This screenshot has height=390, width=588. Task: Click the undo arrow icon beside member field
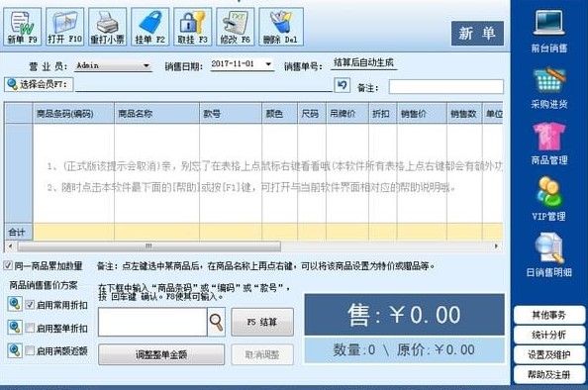click(342, 85)
